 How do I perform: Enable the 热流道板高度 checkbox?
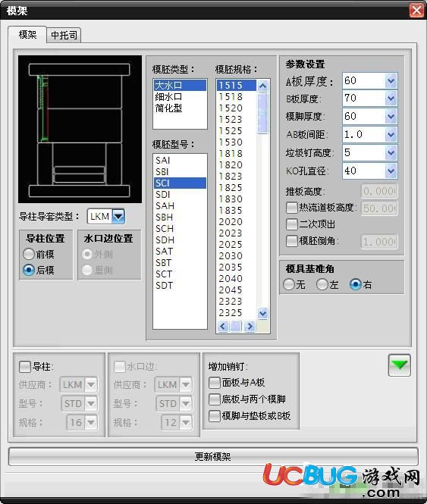(x=291, y=208)
